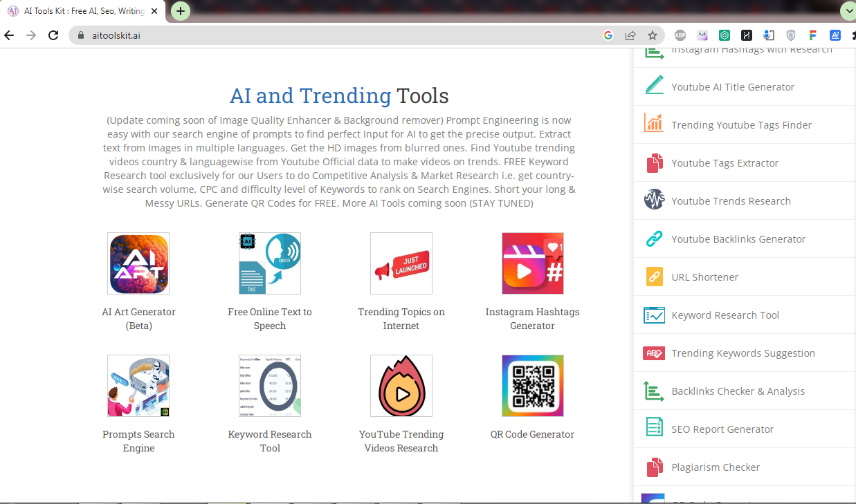
Task: Click the AI and Trending Tools heading
Action: coord(339,95)
